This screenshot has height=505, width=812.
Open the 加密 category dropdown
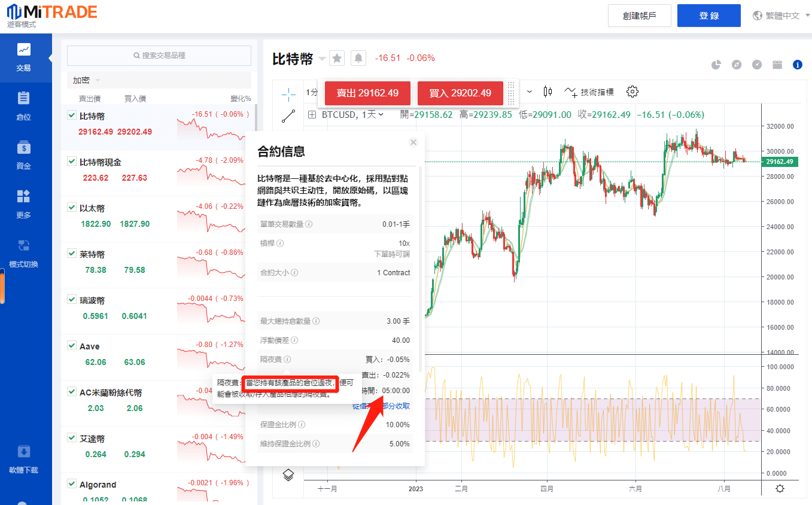87,80
